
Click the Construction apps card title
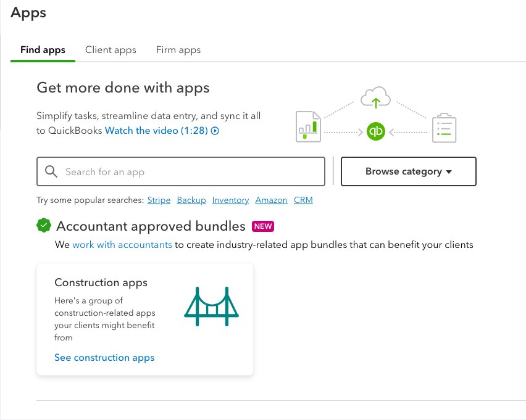pos(101,282)
